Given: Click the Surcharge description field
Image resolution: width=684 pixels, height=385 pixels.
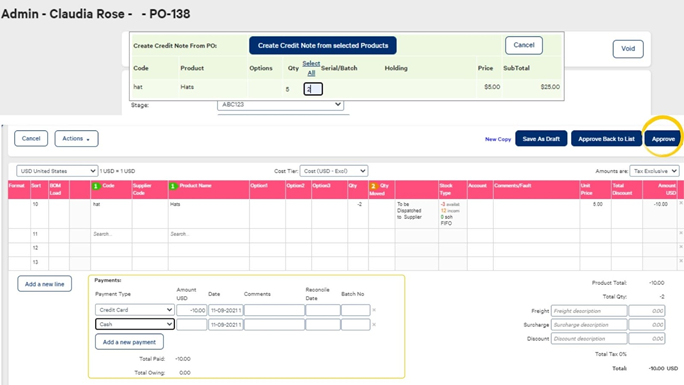Looking at the screenshot, I should pos(589,325).
